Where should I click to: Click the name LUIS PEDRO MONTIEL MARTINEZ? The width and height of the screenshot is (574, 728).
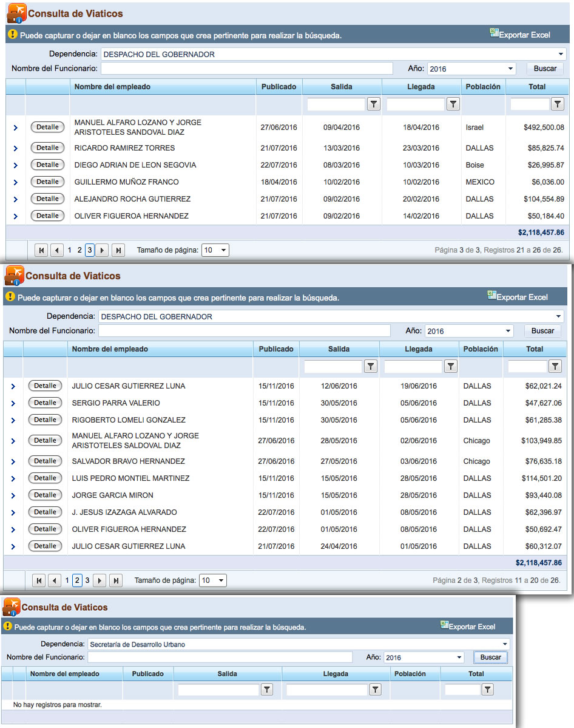tap(131, 478)
